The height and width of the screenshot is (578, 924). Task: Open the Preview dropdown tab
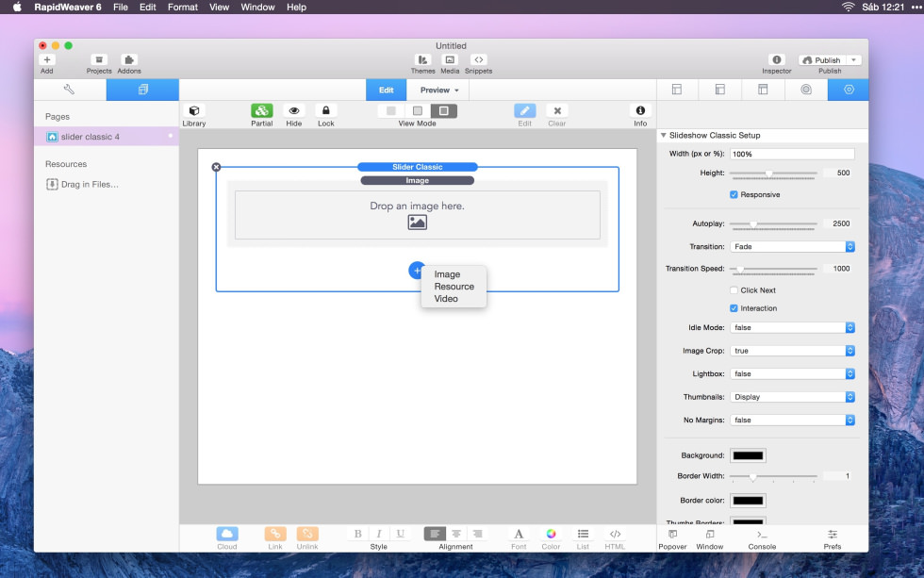[437, 91]
